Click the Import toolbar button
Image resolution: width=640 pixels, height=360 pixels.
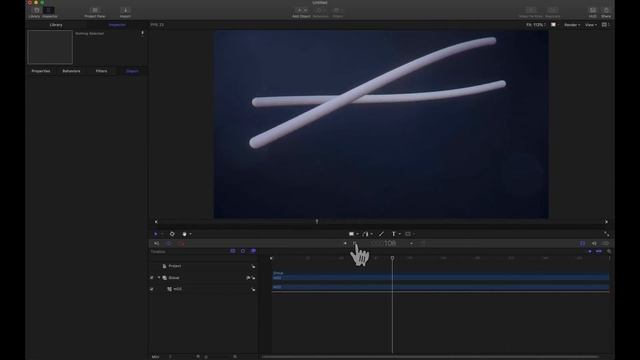[125, 12]
